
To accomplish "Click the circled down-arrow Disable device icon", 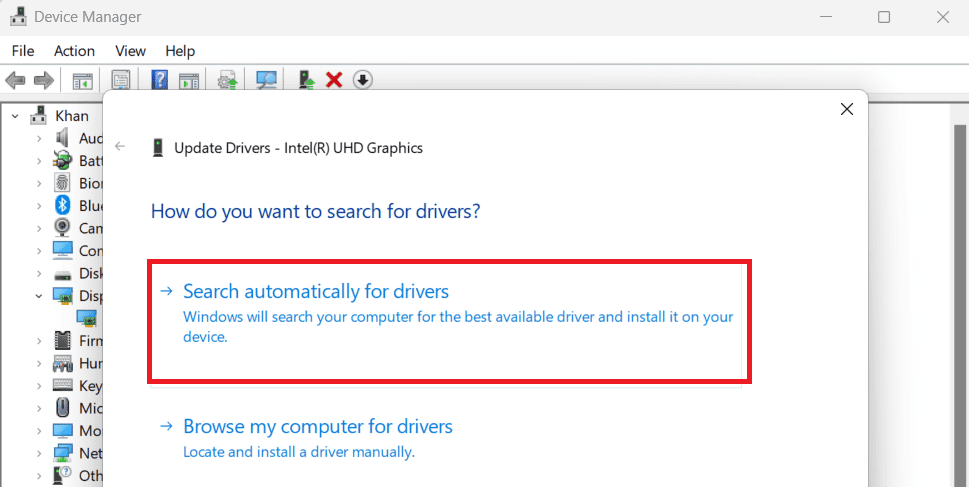I will point(363,80).
